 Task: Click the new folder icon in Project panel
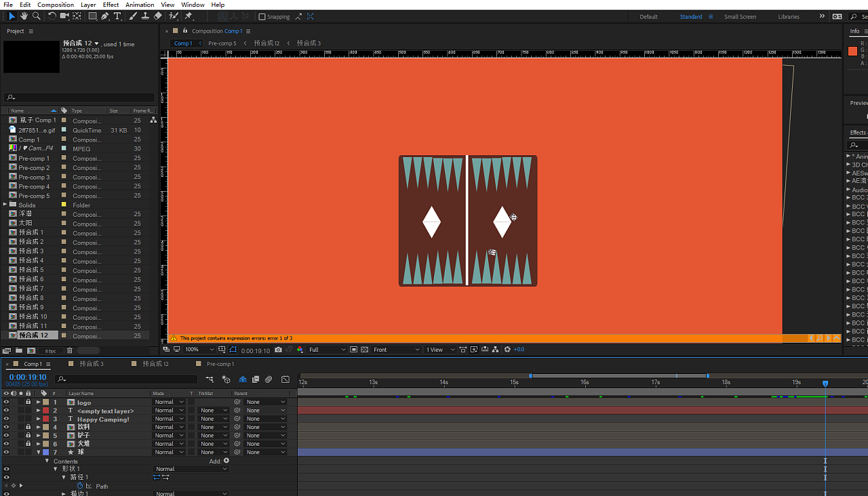[x=19, y=350]
